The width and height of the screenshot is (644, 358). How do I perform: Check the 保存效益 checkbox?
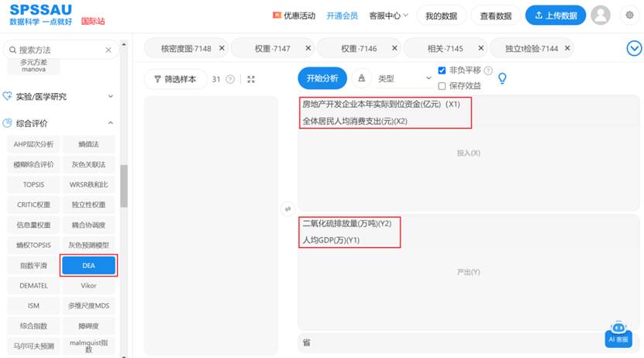point(442,86)
